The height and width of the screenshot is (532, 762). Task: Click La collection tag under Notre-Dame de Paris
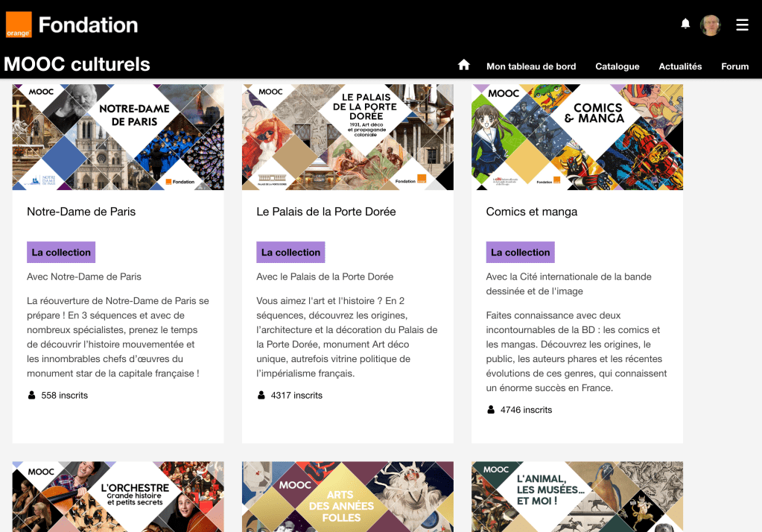click(x=61, y=253)
